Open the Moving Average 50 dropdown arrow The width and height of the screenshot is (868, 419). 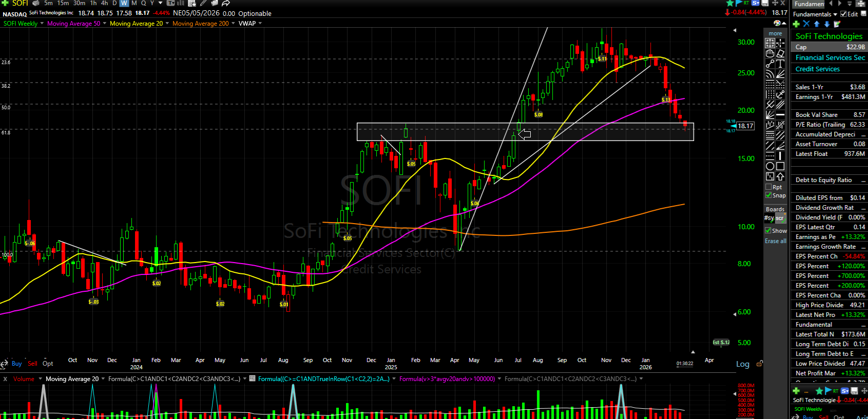(104, 23)
